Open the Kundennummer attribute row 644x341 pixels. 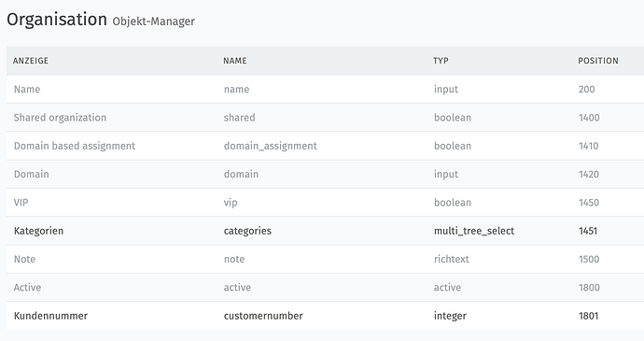(326, 316)
